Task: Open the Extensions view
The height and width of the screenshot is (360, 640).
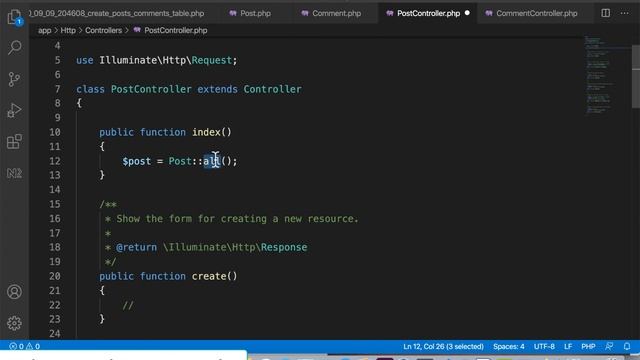Action: (14, 142)
